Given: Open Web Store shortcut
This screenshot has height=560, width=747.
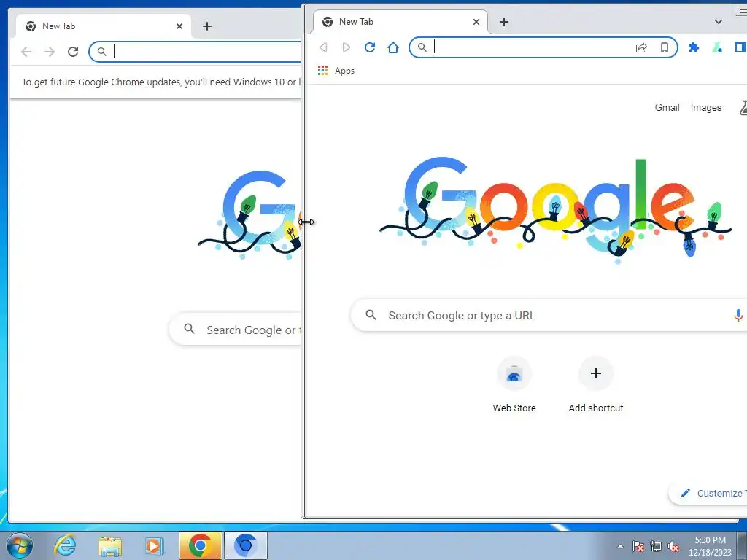Looking at the screenshot, I should (x=514, y=386).
